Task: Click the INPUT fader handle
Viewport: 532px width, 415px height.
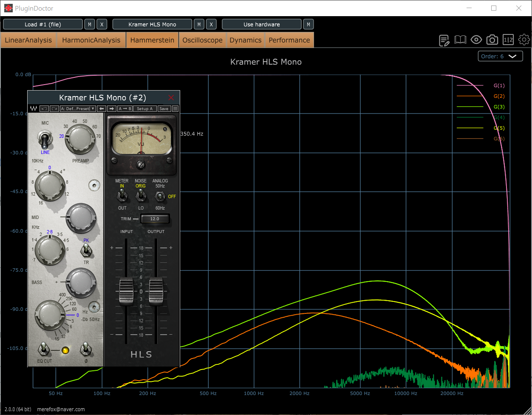Action: pyautogui.click(x=126, y=291)
